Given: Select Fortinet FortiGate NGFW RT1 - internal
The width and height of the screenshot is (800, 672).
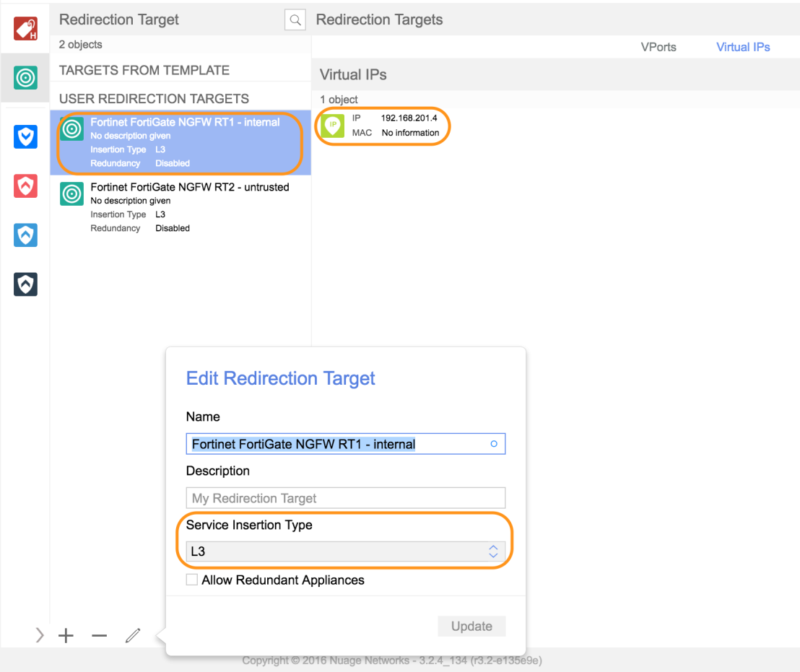Looking at the screenshot, I should pyautogui.click(x=181, y=143).
